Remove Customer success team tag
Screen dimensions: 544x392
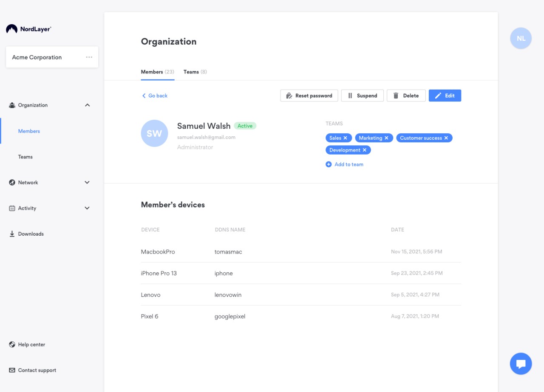point(446,138)
